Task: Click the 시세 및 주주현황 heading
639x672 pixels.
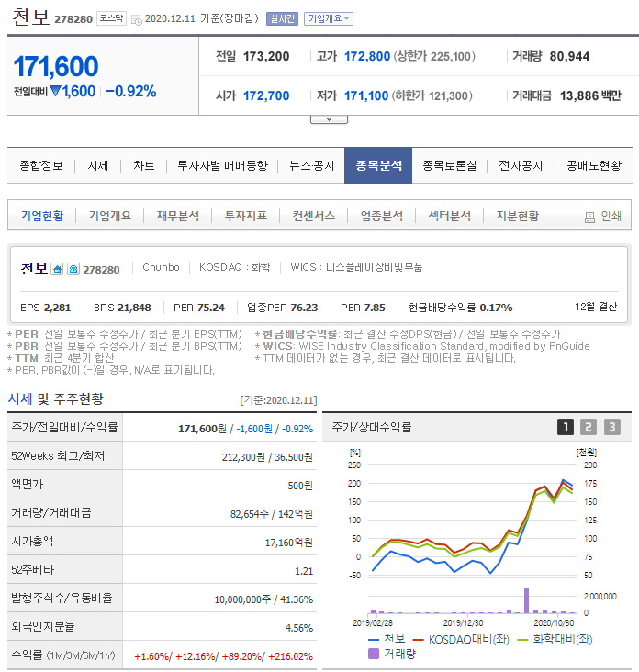Action: tap(56, 399)
